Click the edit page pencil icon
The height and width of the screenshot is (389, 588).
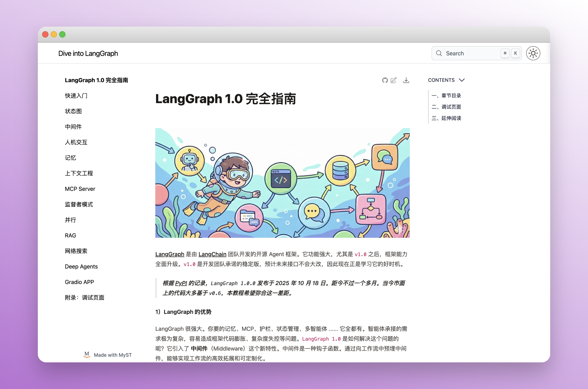coord(394,80)
